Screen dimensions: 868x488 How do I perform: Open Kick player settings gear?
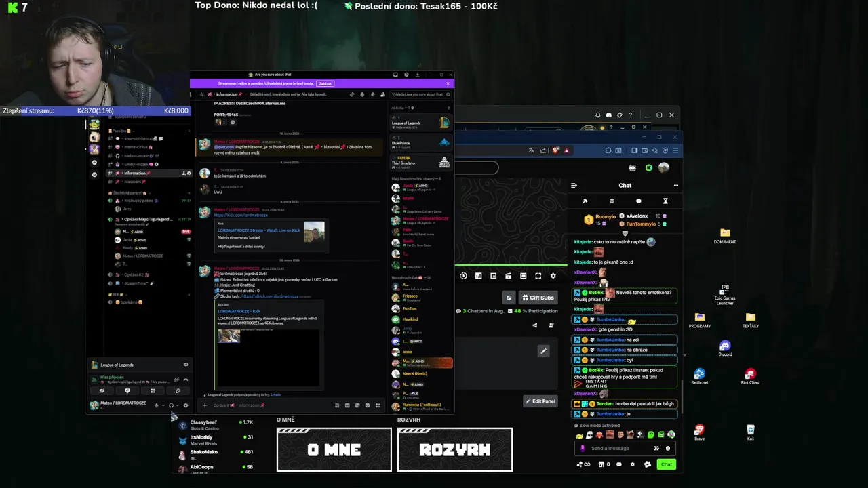click(x=553, y=276)
